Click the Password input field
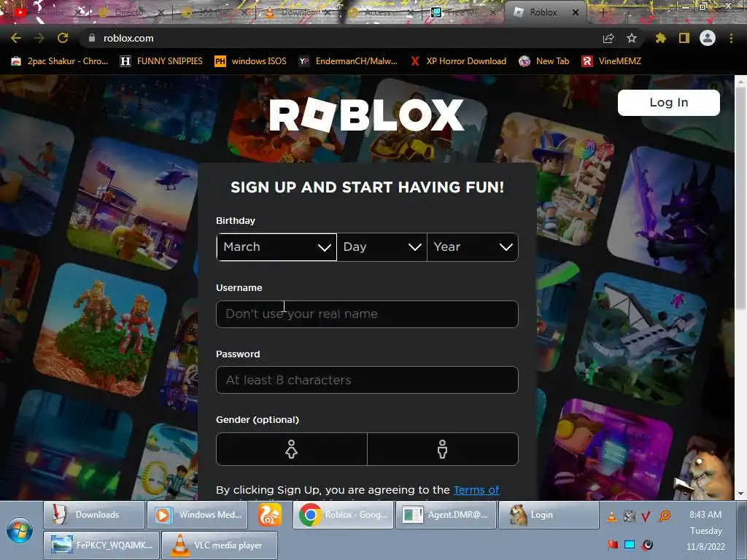 click(x=367, y=380)
